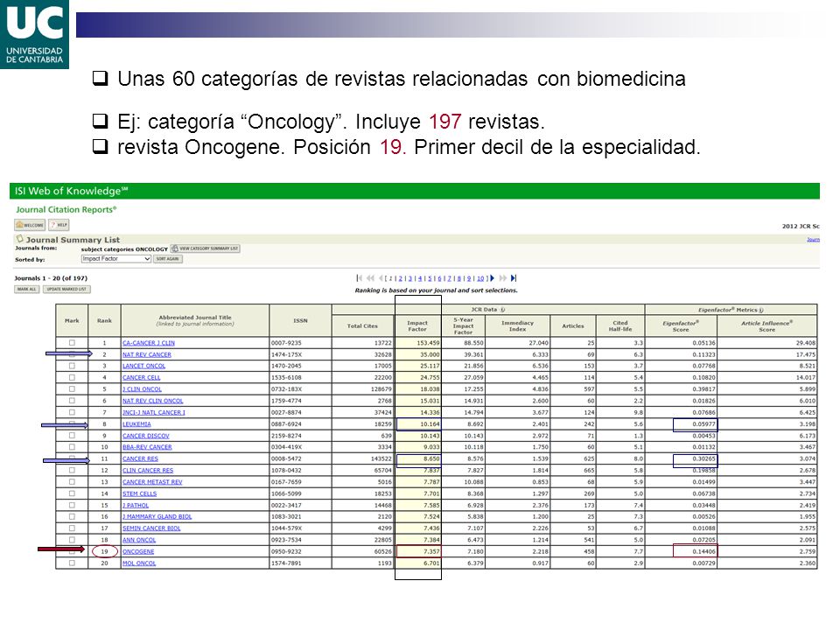The image size is (840, 630).
Task: Mark checkbox for J PATHOL row
Action: 72,505
